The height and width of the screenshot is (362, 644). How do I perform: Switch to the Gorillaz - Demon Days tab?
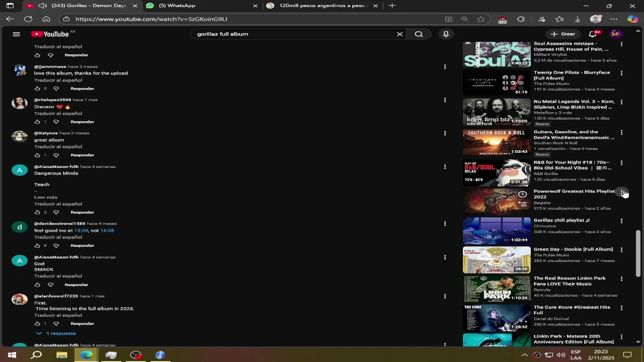(x=82, y=6)
